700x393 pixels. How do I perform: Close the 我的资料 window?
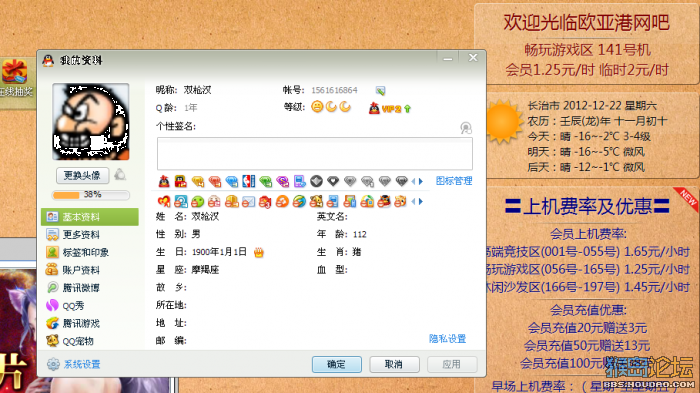pos(473,58)
